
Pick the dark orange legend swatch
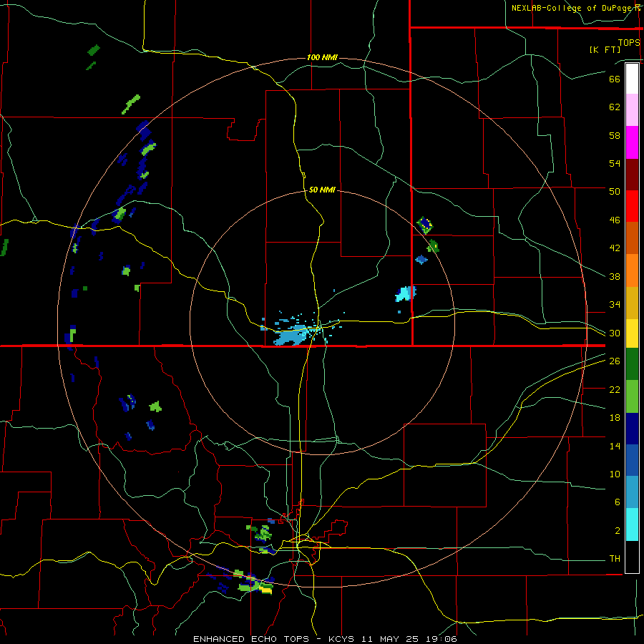632,238
